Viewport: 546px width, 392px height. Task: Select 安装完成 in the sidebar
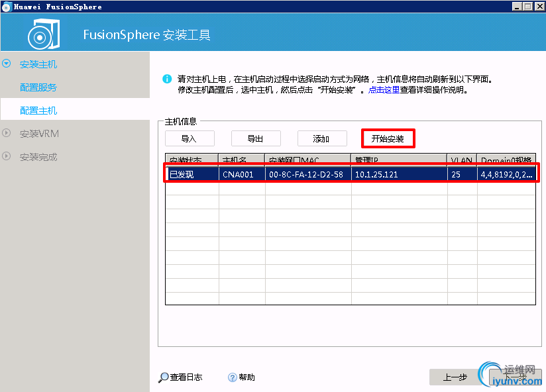(38, 157)
